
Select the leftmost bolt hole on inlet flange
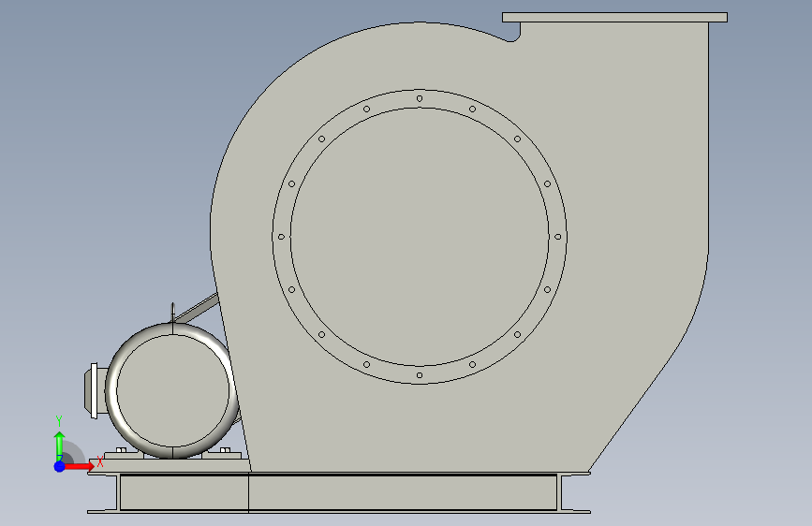[281, 237]
